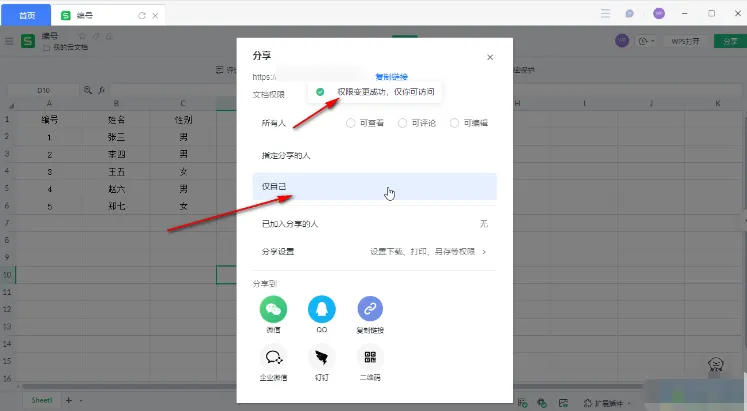Open the hamburger menu beside the spreadsheet logo

click(x=9, y=41)
